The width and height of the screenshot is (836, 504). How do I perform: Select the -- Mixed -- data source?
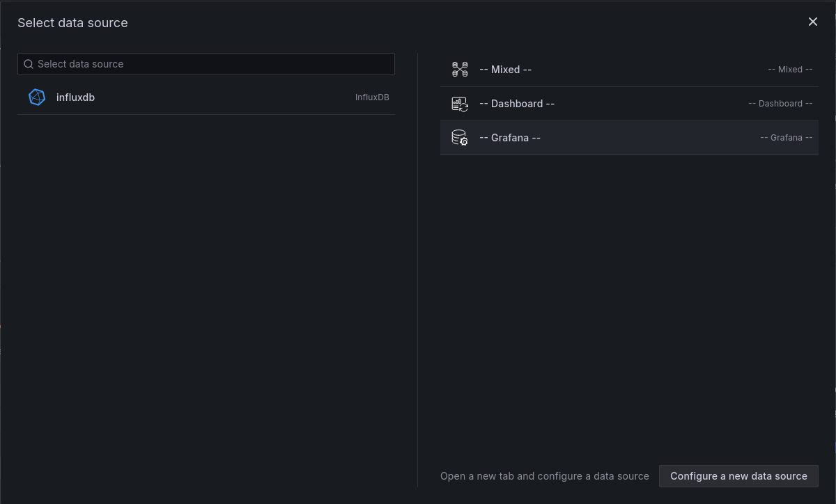point(629,70)
